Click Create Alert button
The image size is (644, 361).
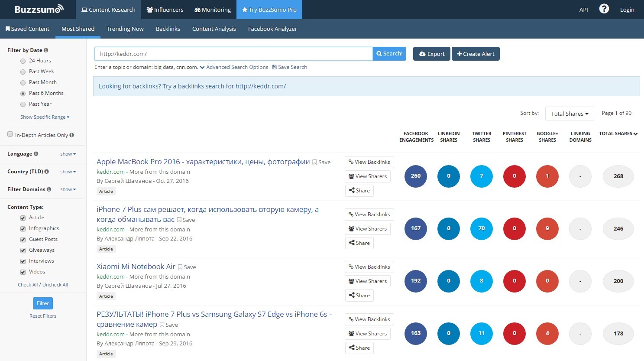[x=476, y=54]
